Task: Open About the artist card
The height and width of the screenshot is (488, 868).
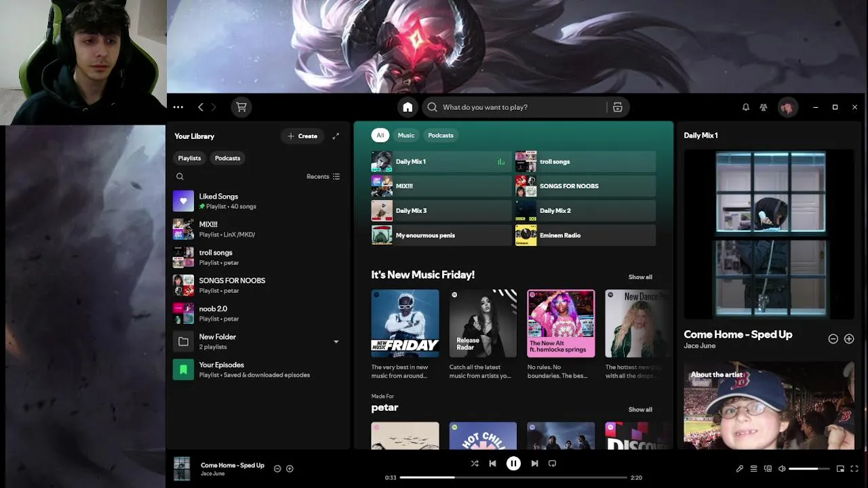Action: 769,405
